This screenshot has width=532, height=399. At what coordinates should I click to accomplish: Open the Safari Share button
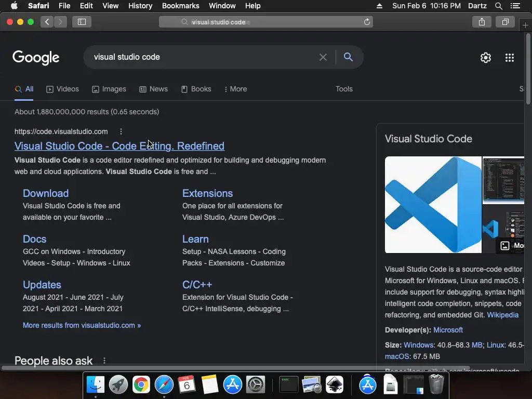point(482,22)
